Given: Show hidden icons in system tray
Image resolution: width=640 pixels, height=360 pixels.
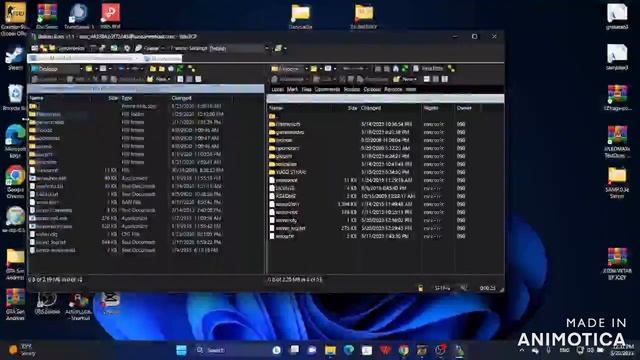Looking at the screenshot, I should click(x=522, y=350).
